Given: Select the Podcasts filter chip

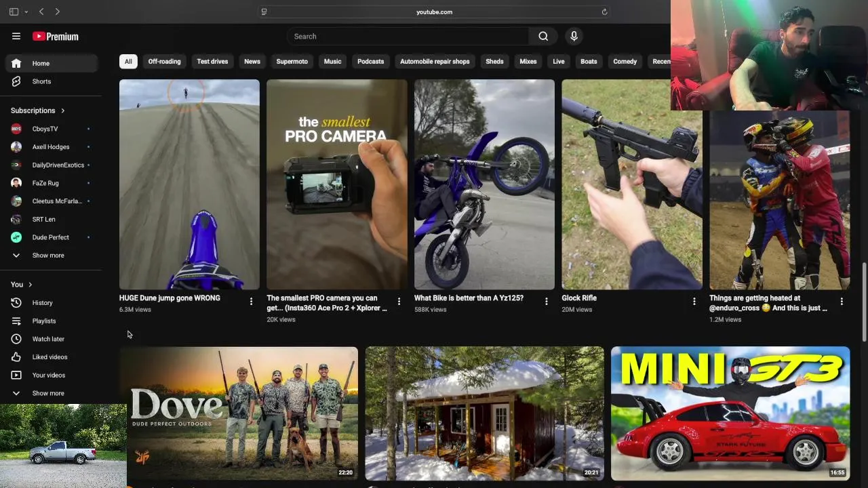Looking at the screenshot, I should coord(370,62).
